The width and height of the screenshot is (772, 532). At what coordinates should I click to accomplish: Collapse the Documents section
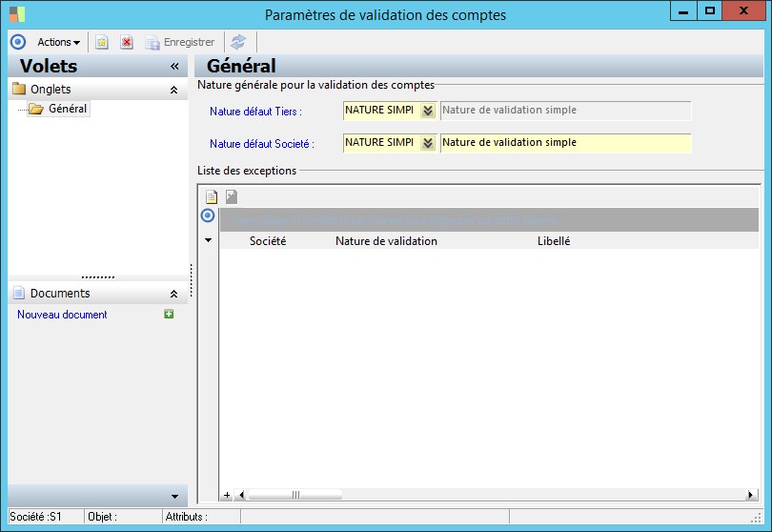tap(173, 294)
